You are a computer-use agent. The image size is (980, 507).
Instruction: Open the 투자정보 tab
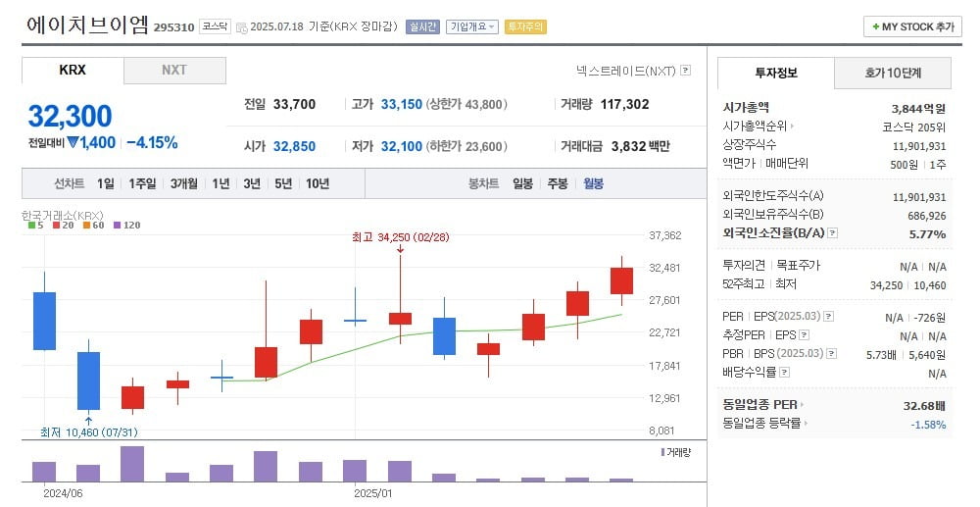[x=775, y=74]
